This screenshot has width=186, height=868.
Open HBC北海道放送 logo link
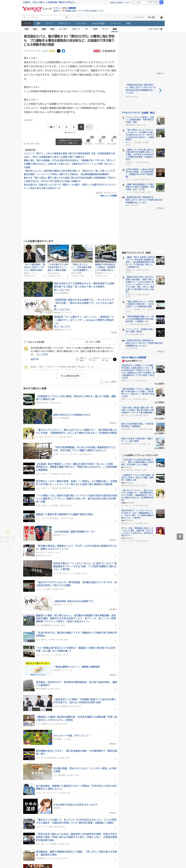click(104, 51)
